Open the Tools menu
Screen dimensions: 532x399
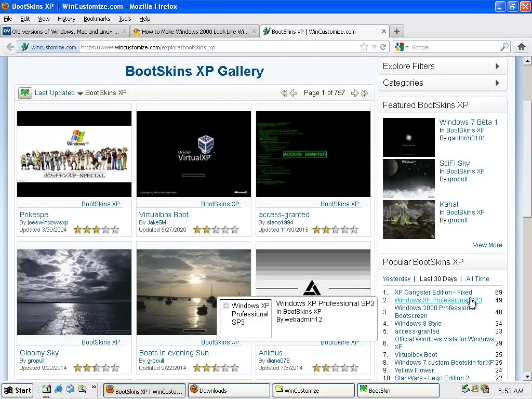click(x=125, y=19)
